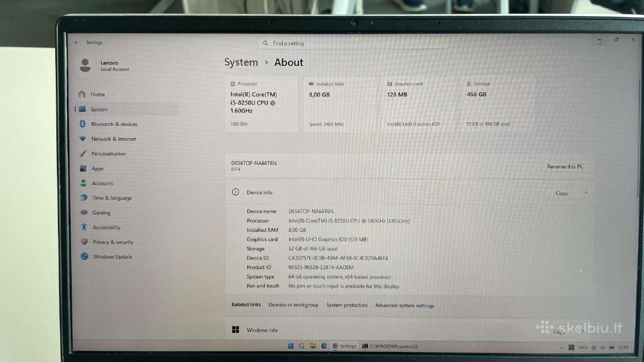Image resolution: width=644 pixels, height=362 pixels.
Task: Click the taskbar clock
Action: [x=623, y=348]
